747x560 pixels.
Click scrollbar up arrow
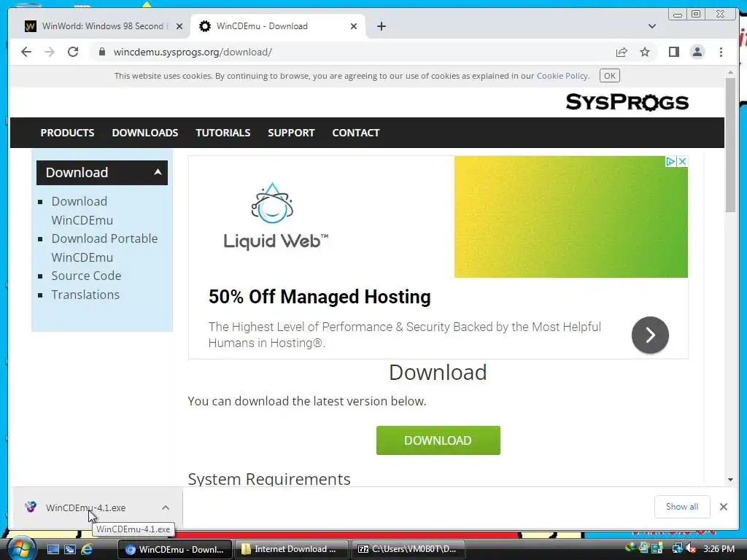(x=730, y=73)
